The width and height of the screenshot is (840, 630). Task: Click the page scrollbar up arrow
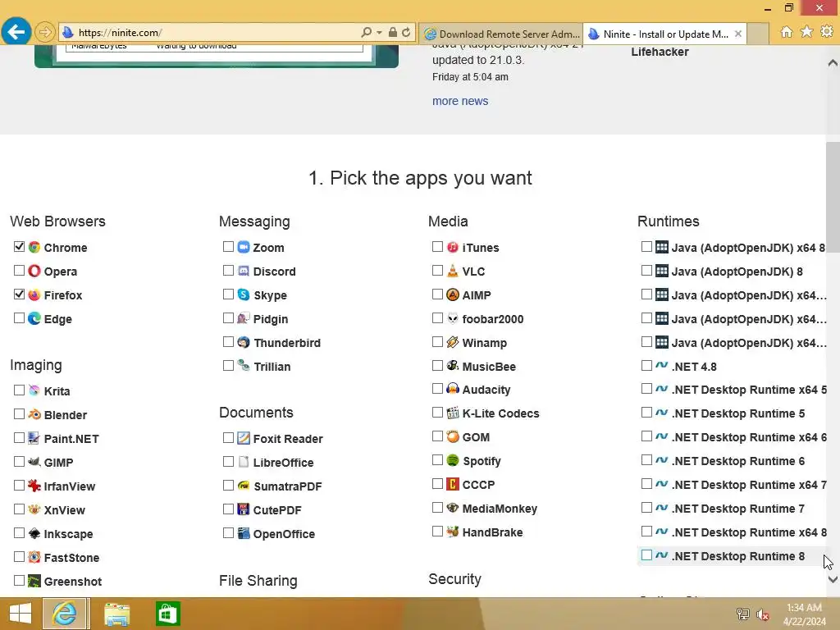point(833,62)
